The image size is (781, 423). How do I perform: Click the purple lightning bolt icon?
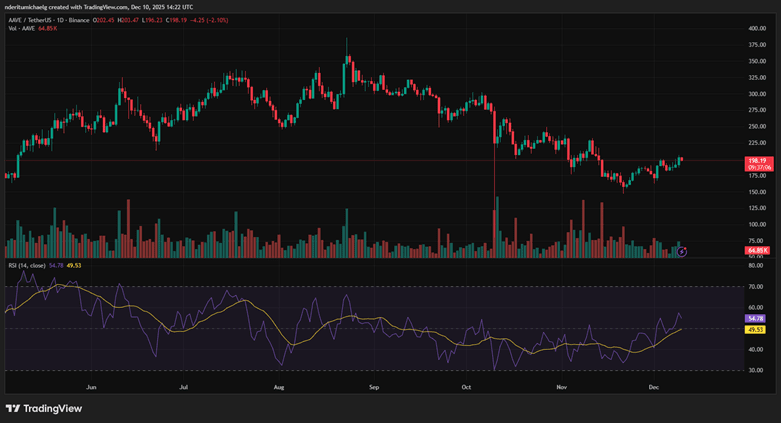coord(682,252)
